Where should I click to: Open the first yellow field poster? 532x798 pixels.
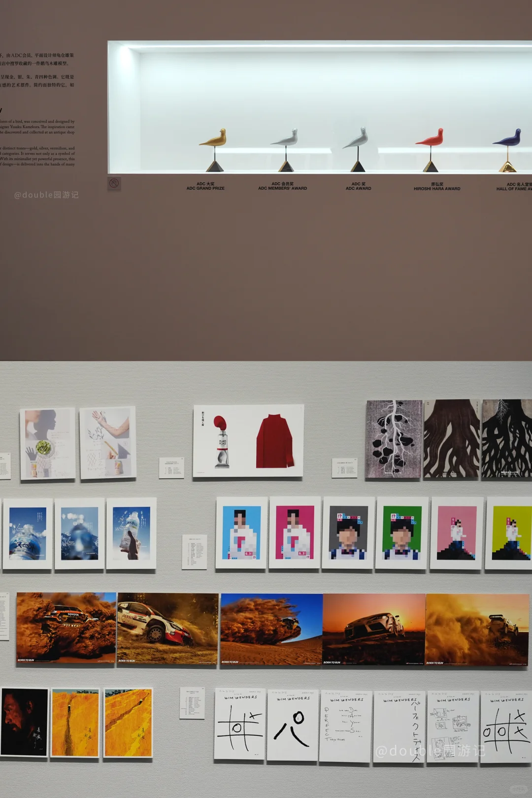coord(75,722)
